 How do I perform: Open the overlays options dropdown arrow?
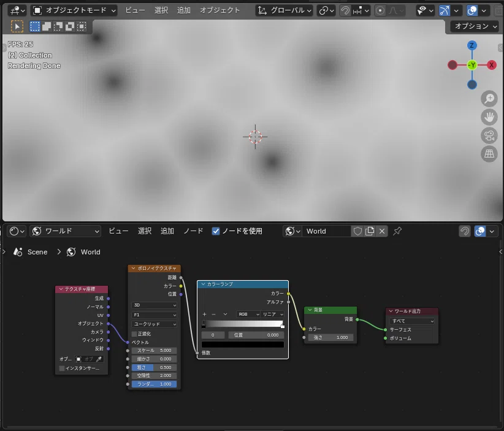pyautogui.click(x=484, y=10)
